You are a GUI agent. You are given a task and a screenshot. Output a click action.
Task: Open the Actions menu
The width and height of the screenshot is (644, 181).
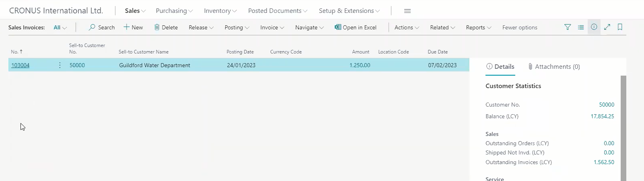[x=407, y=27]
